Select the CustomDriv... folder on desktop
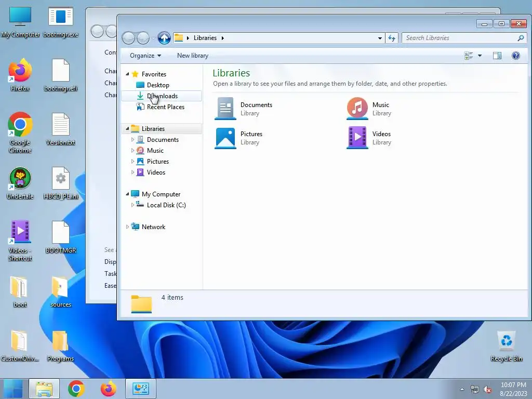 [20, 346]
